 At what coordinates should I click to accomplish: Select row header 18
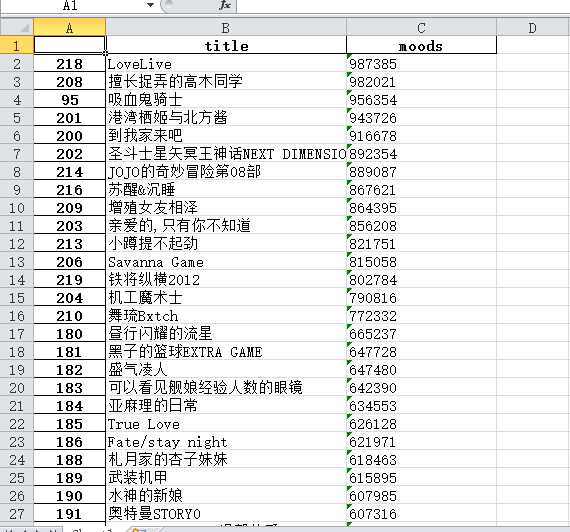click(x=17, y=352)
